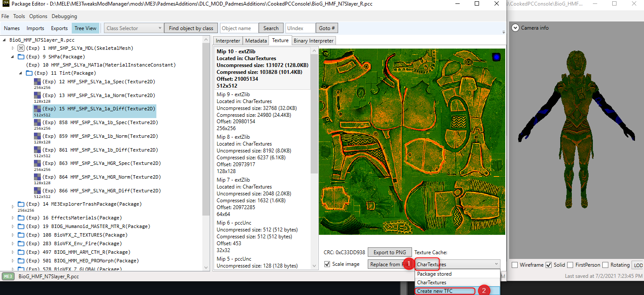Collapse Camera info panel in mesh viewer
This screenshot has height=295, width=644.
point(515,27)
